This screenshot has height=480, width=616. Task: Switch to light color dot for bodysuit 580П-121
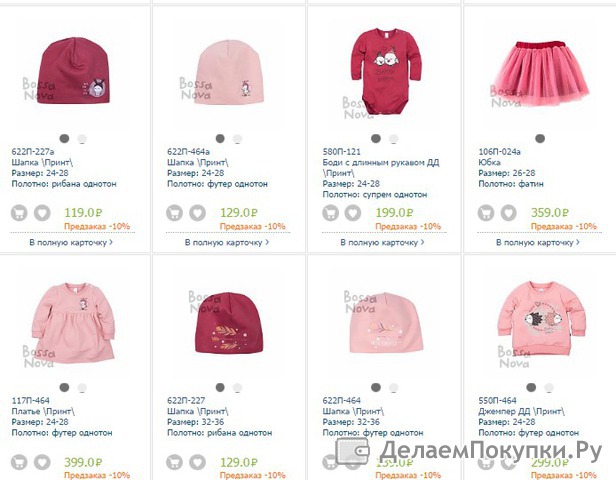[393, 139]
